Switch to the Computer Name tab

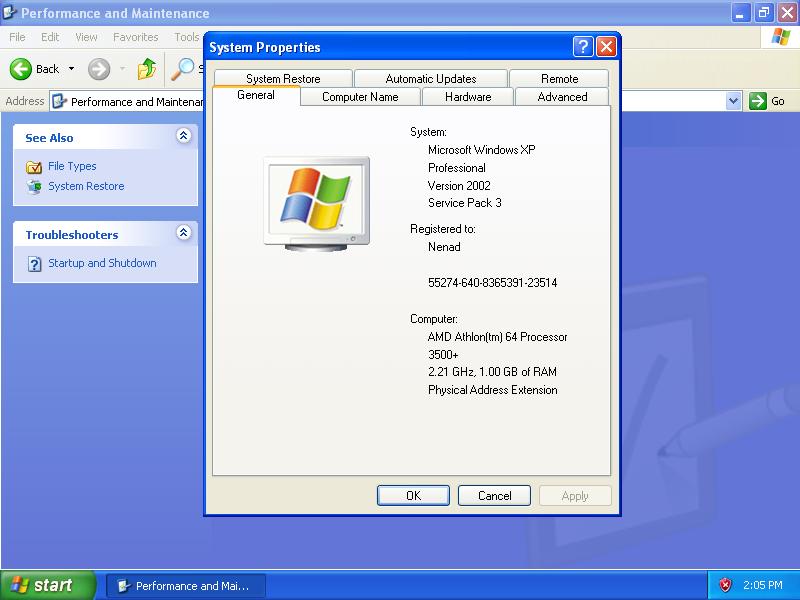pyautogui.click(x=360, y=97)
